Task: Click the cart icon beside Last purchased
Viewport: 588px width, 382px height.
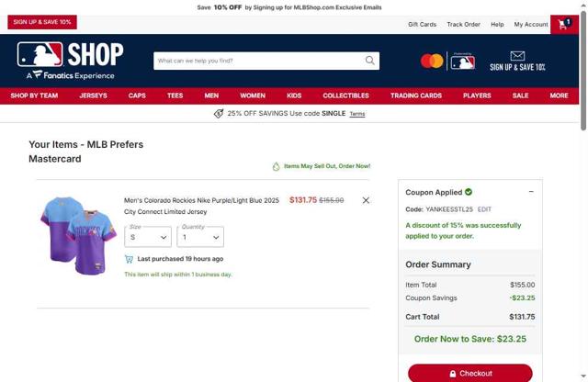Action: pyautogui.click(x=129, y=259)
